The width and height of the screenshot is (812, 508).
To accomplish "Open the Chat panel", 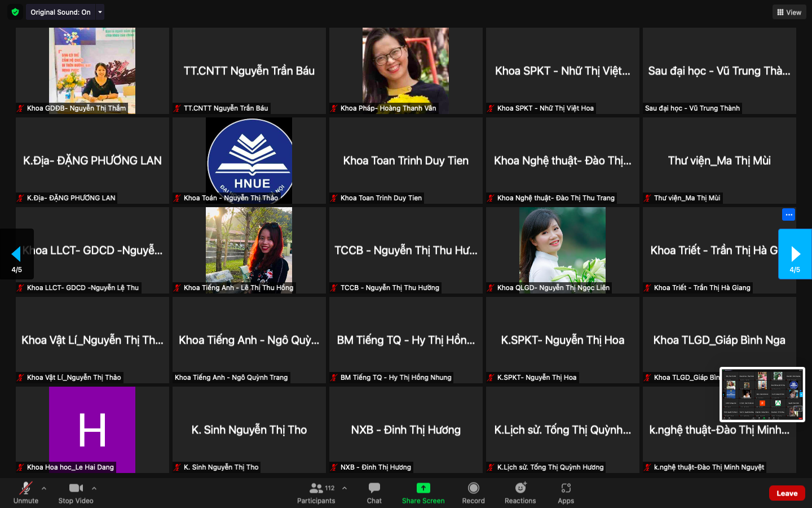I will coord(374,493).
